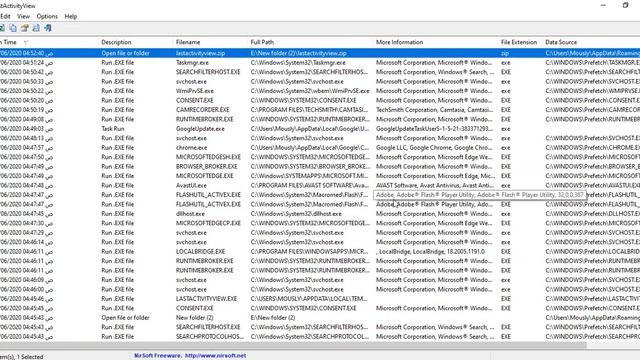The image size is (640, 360).
Task: Click the 04:51:24 action time cell
Action: click(27, 62)
